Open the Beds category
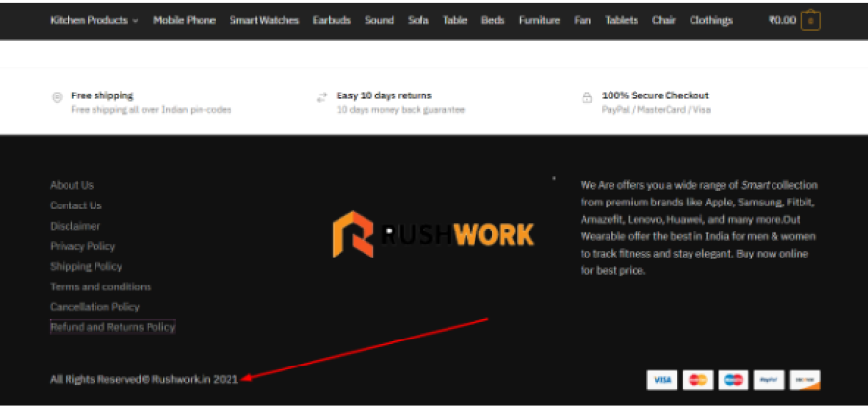This screenshot has height=407, width=868. click(493, 20)
